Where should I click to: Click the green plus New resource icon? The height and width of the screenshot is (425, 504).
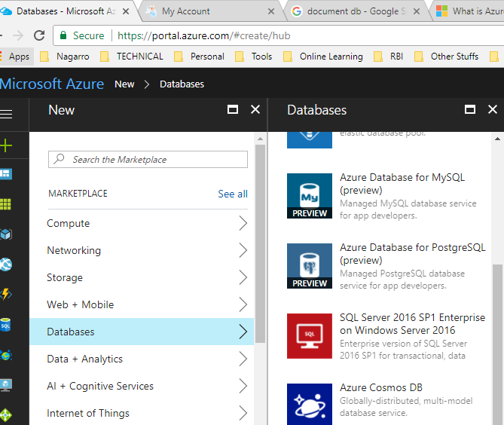[7, 145]
